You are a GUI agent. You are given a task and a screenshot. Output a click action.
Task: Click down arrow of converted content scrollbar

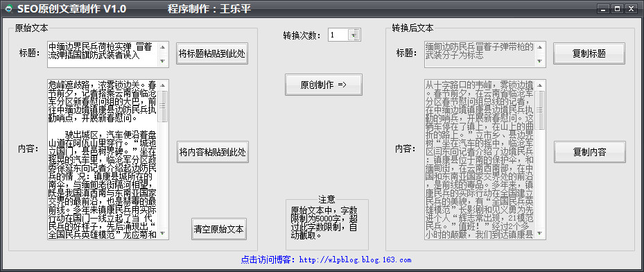(540, 234)
